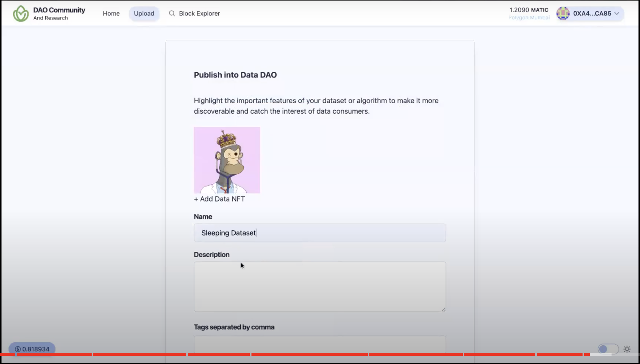640x364 pixels.
Task: Click into the Description text area
Action: [x=320, y=286]
